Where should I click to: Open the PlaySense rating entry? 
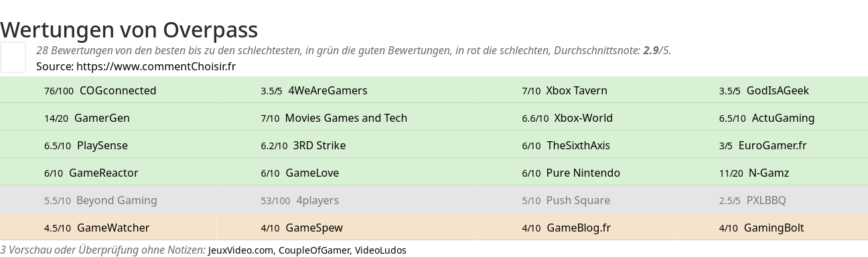pos(102,145)
